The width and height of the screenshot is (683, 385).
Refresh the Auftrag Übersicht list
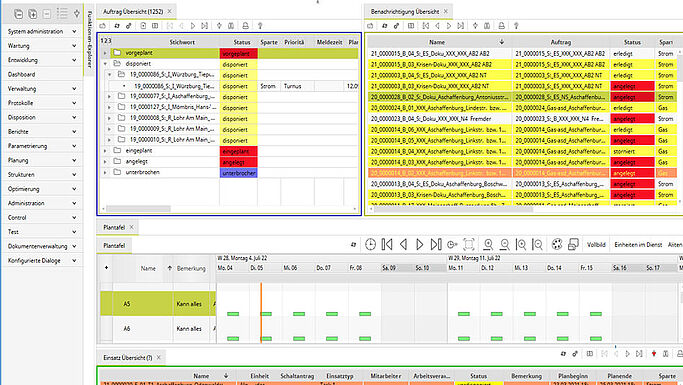(117, 26)
